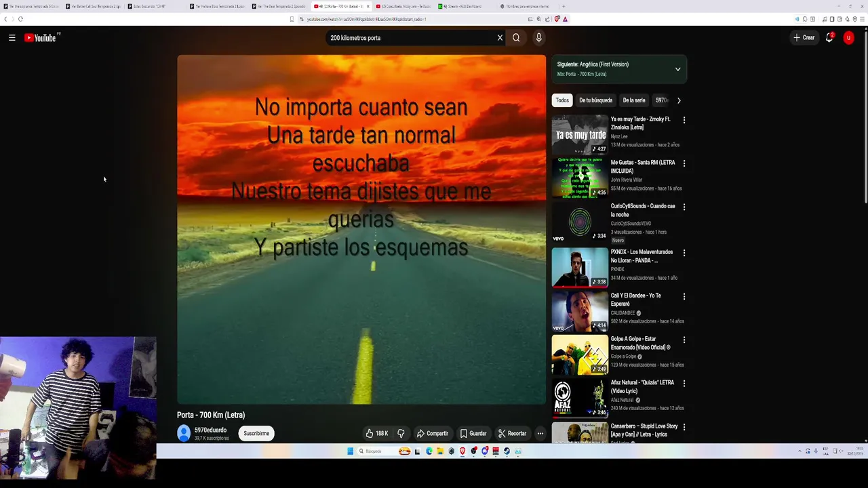Screen dimensions: 868x488
Task: Open Afaz Natural Quizás LETRA thumbnail
Action: (580, 398)
